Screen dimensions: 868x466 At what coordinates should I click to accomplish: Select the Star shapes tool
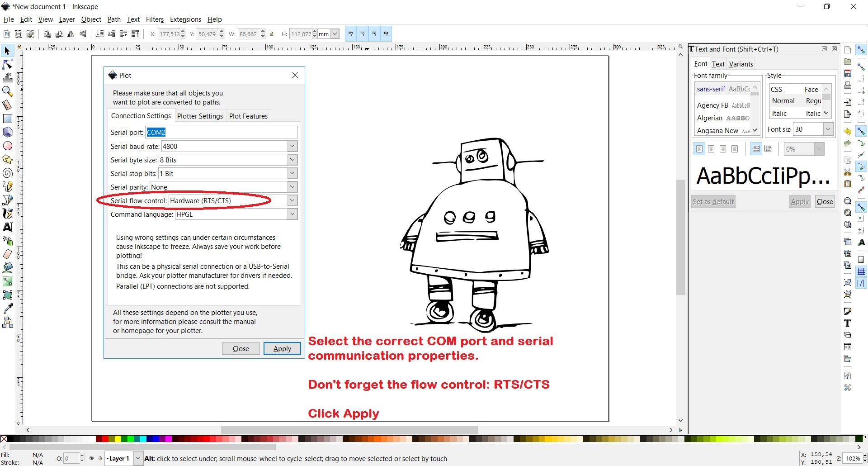8,159
